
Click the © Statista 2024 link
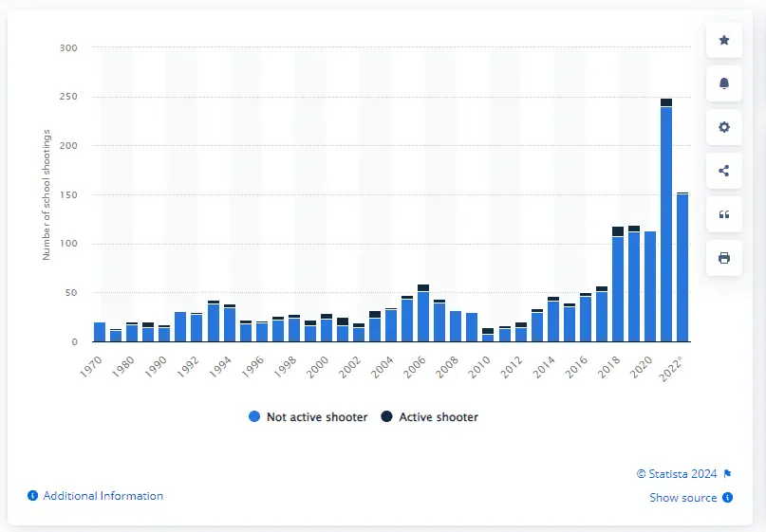(x=677, y=474)
